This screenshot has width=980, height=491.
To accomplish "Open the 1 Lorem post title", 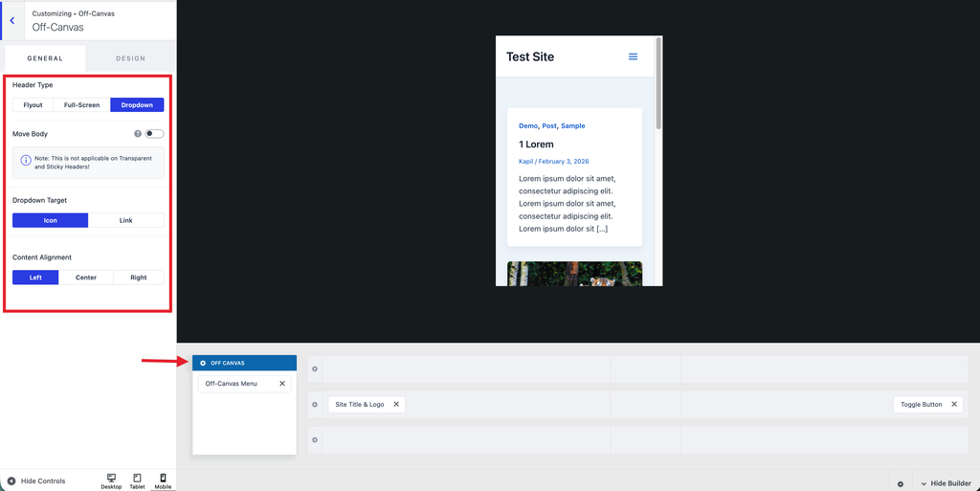I will (536, 145).
